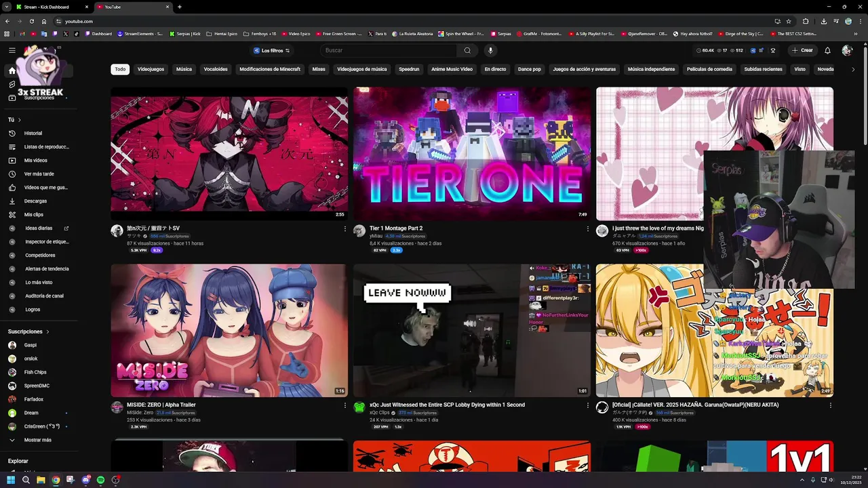Click the search input field
Viewport: 868px width, 488px height.
[389, 50]
